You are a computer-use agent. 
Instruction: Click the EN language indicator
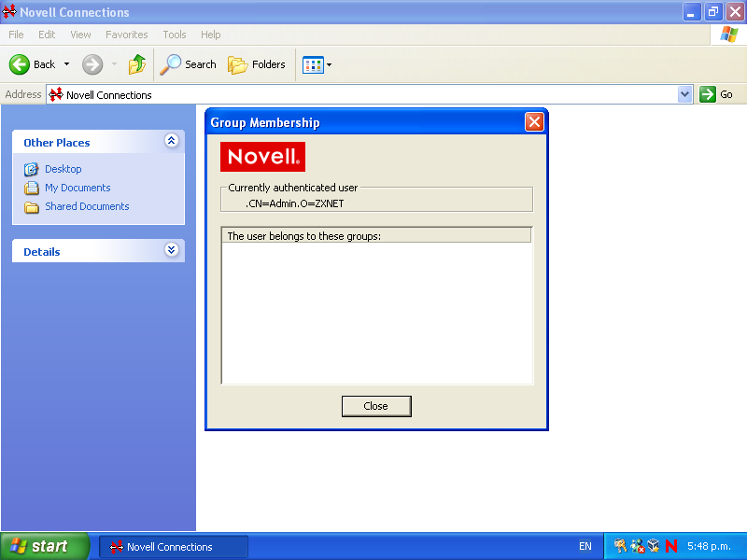(x=585, y=547)
